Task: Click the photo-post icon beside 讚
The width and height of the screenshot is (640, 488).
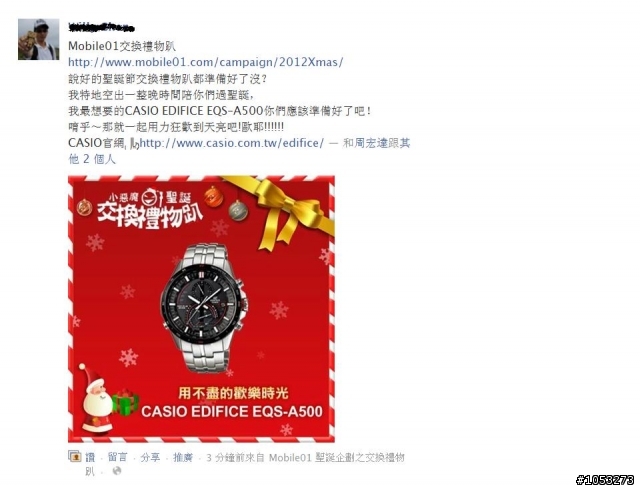Action: pos(75,457)
